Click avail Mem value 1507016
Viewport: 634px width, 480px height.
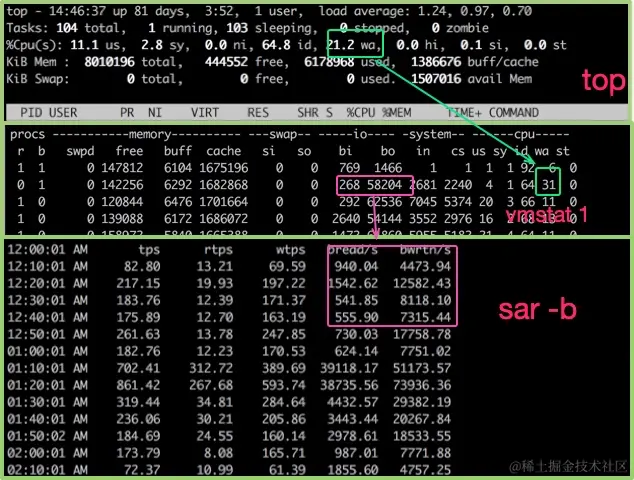pos(436,79)
